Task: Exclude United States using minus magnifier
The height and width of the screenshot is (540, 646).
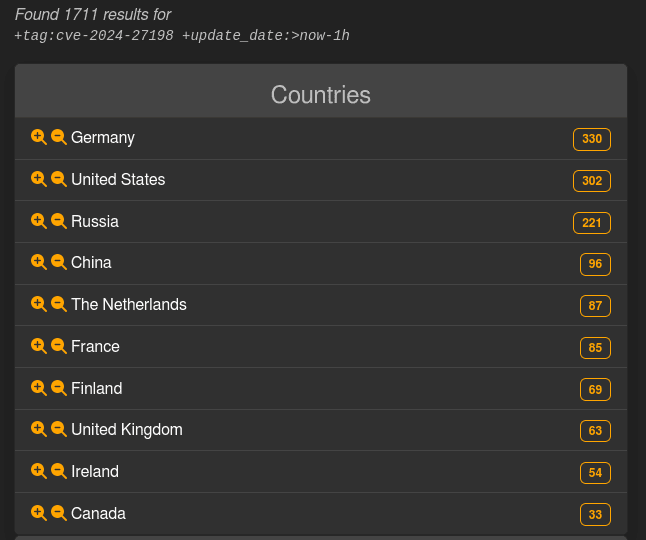Action: pos(58,179)
